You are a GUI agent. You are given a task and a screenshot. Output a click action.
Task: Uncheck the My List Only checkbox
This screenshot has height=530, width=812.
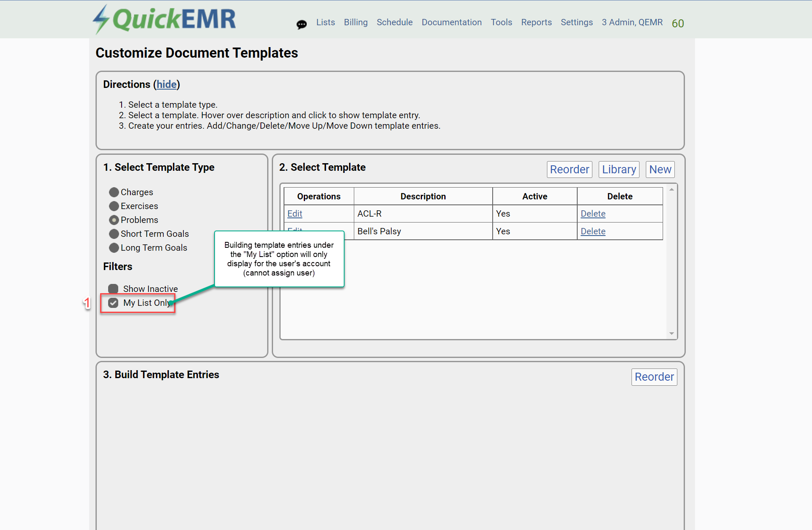[x=113, y=303]
